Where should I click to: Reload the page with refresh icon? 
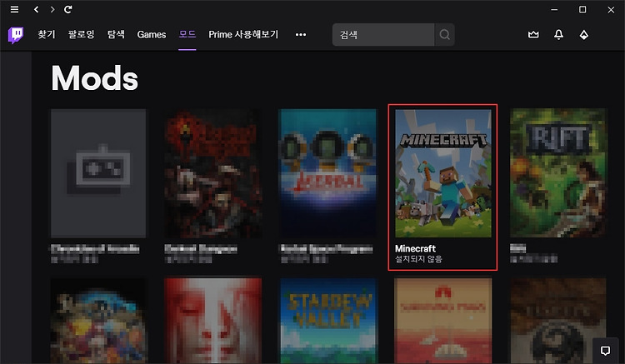pyautogui.click(x=68, y=9)
